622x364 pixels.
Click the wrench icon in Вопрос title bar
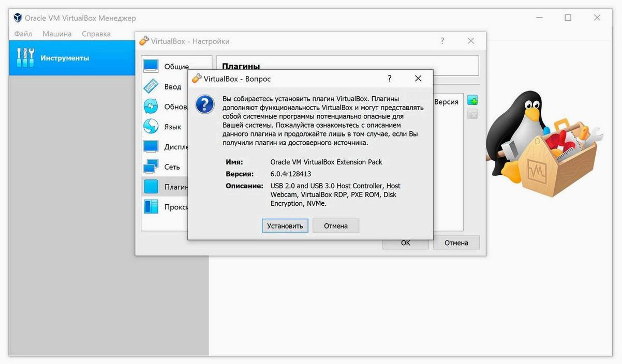point(197,79)
